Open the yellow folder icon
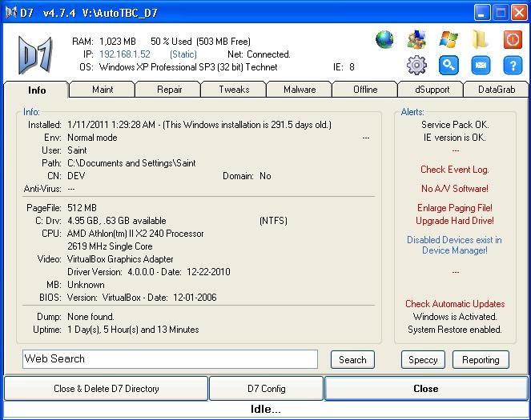Image resolution: width=531 pixels, height=420 pixels. [480, 39]
